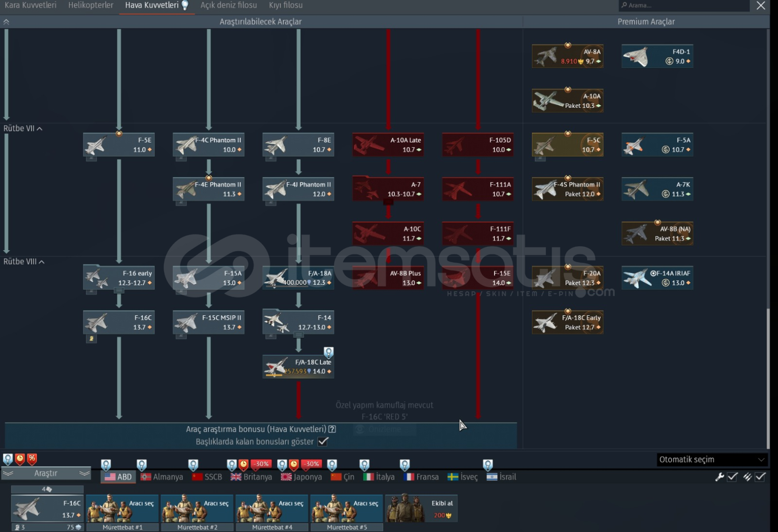The width and height of the screenshot is (778, 532).
Task: Choose a vehicle for Mürettebat #5
Action: coord(347,508)
